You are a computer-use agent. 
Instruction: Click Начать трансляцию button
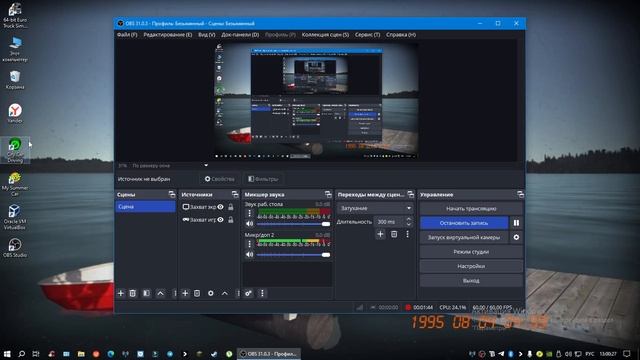[471, 209]
